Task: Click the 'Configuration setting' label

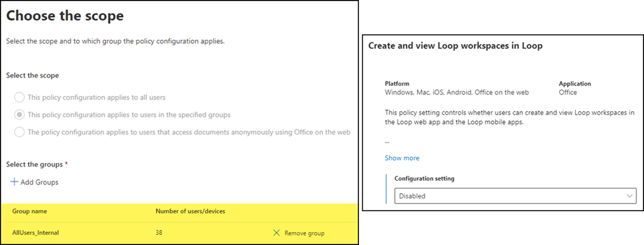Action: tap(424, 178)
